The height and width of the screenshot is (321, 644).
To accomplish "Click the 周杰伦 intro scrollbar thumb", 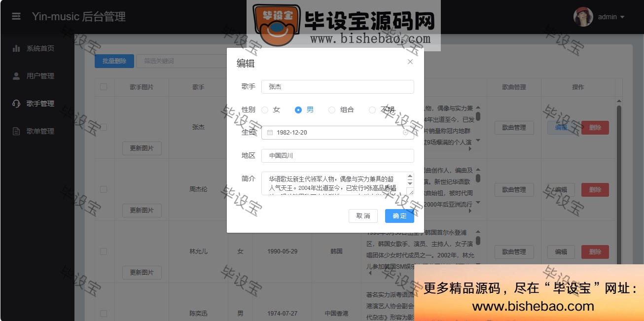I will coord(478,178).
